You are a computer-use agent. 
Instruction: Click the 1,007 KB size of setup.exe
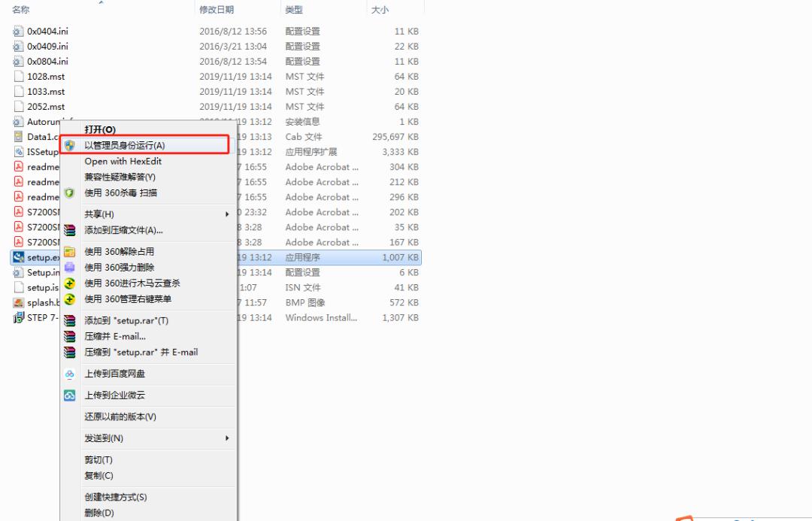pyautogui.click(x=400, y=257)
